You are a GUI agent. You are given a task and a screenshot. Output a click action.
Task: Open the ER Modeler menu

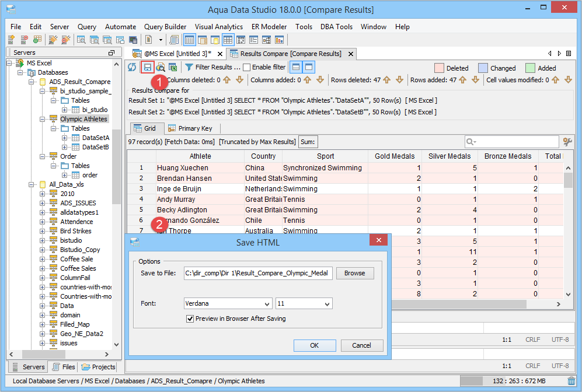[269, 27]
